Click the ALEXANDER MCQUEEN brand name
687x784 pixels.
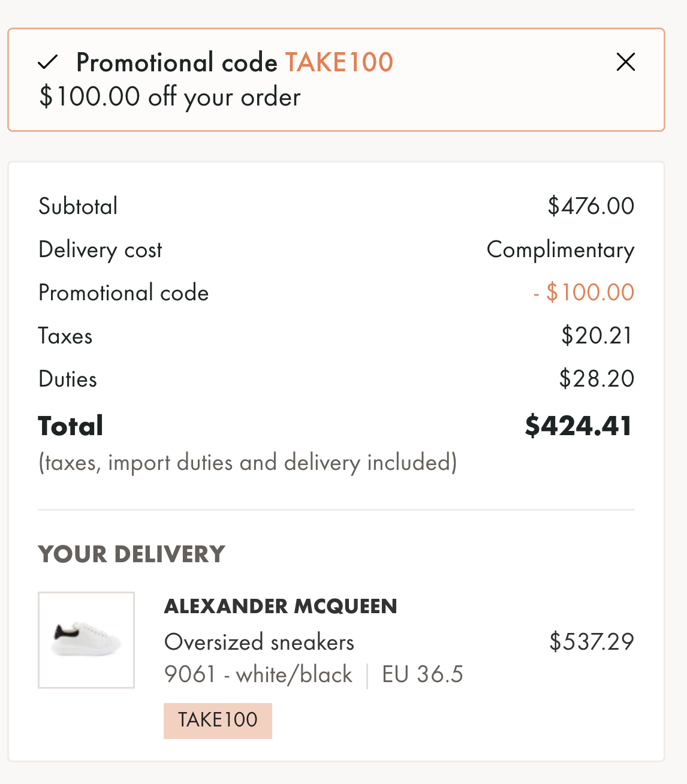click(x=281, y=606)
